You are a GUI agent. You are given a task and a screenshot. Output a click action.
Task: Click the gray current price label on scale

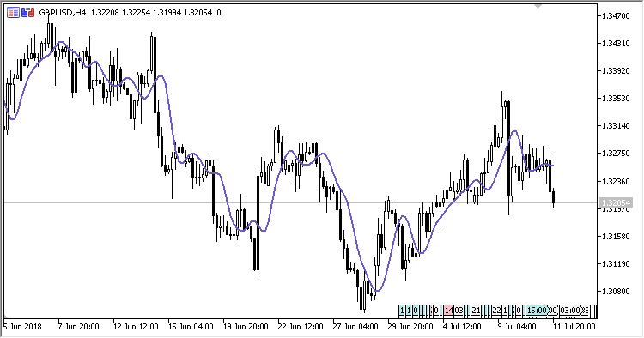[x=615, y=202]
